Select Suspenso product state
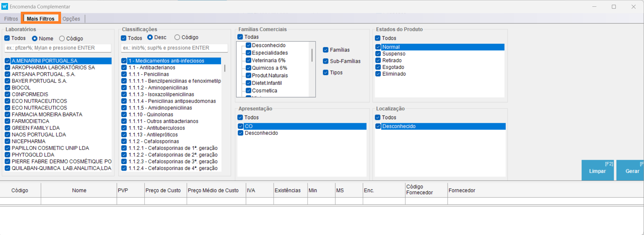Screen dimensions: 644x235 (x=393, y=54)
